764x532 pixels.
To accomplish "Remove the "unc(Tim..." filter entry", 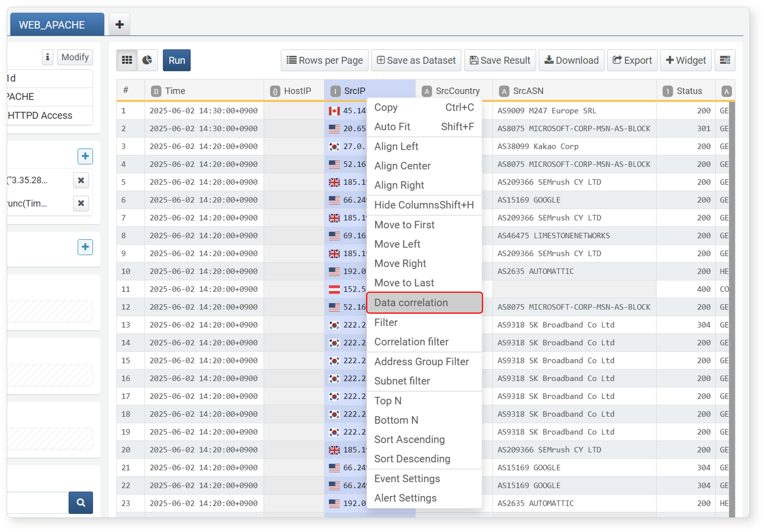I will click(81, 203).
